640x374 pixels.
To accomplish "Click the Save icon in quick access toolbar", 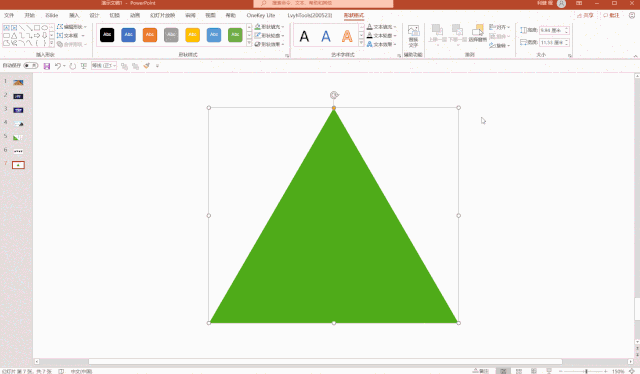I will pyautogui.click(x=47, y=66).
